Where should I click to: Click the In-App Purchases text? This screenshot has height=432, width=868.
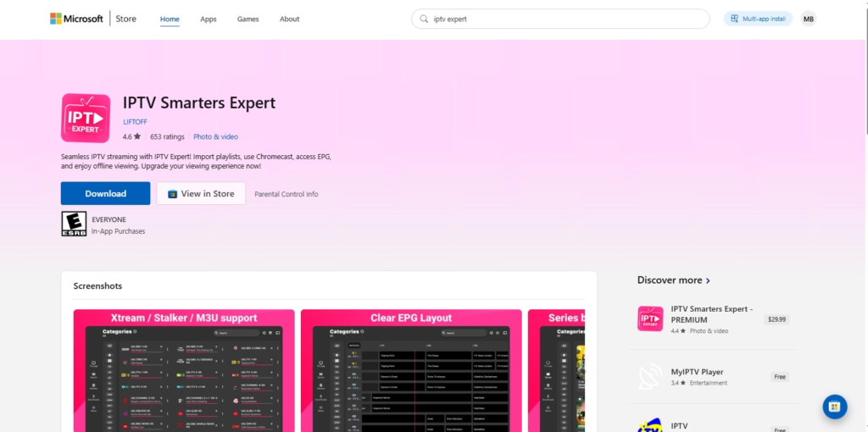point(119,231)
